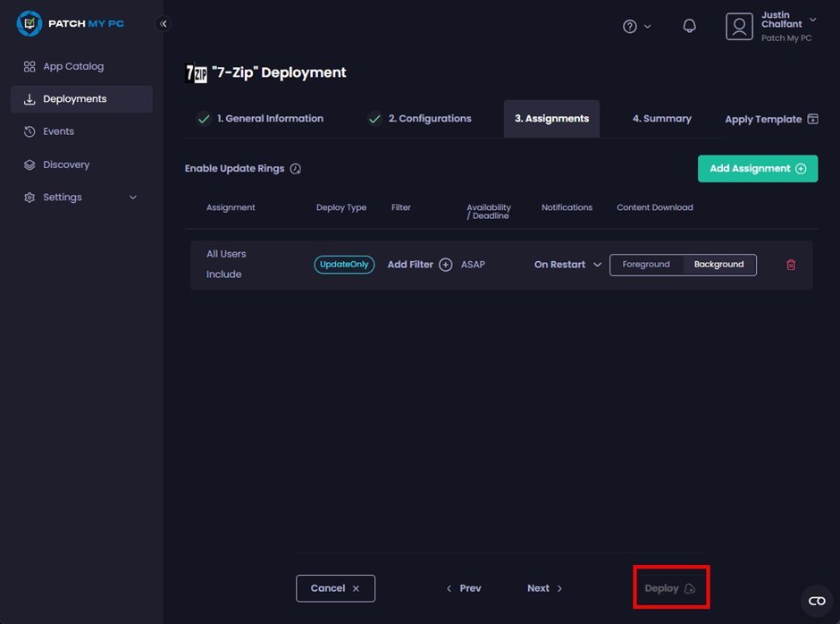The image size is (840, 624).
Task: Click the Add Assignment button
Action: click(x=757, y=169)
